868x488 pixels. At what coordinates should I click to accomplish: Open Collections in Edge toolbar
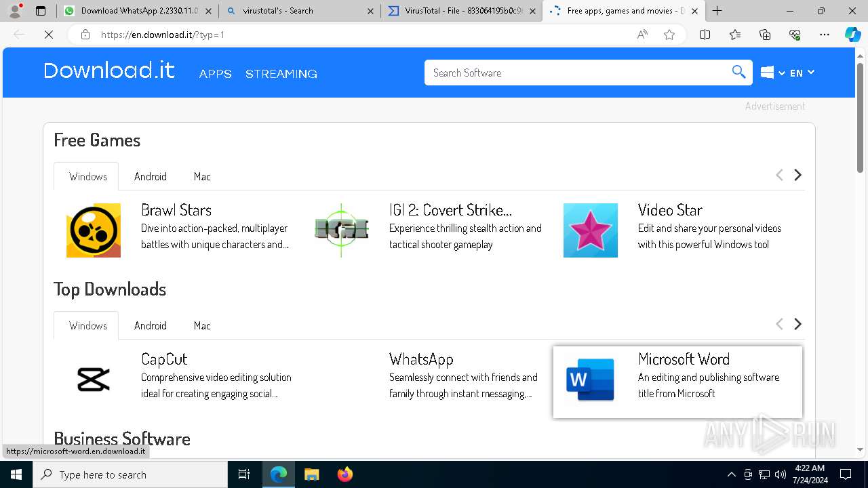(x=765, y=35)
